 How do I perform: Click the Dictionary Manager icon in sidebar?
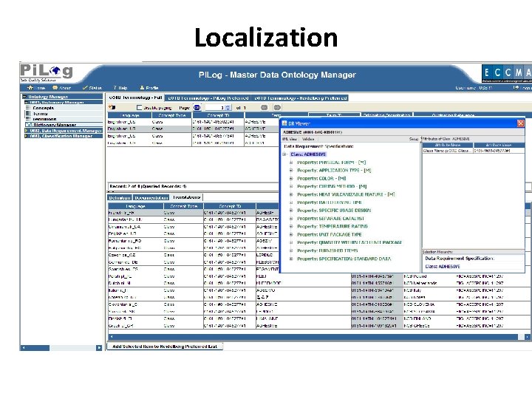29,125
